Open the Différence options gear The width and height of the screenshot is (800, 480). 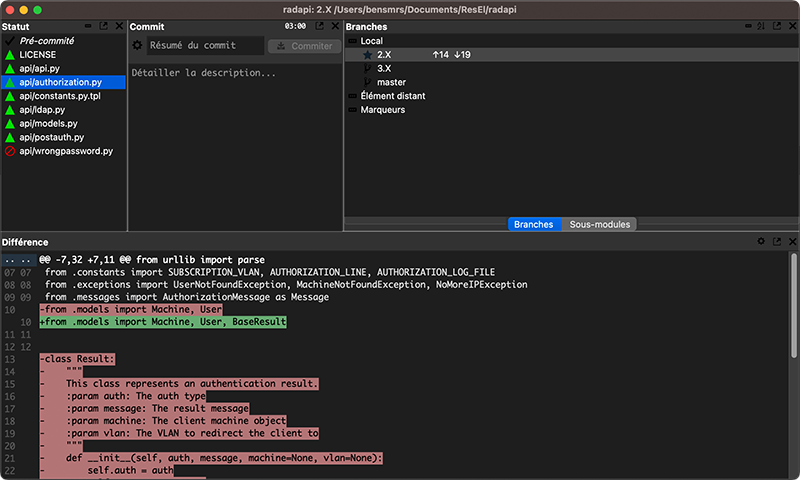(761, 241)
